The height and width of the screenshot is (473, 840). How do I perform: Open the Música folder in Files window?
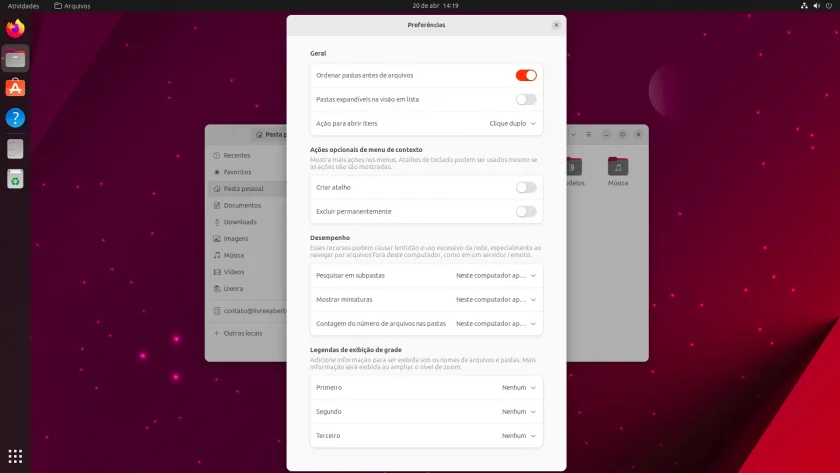point(618,171)
